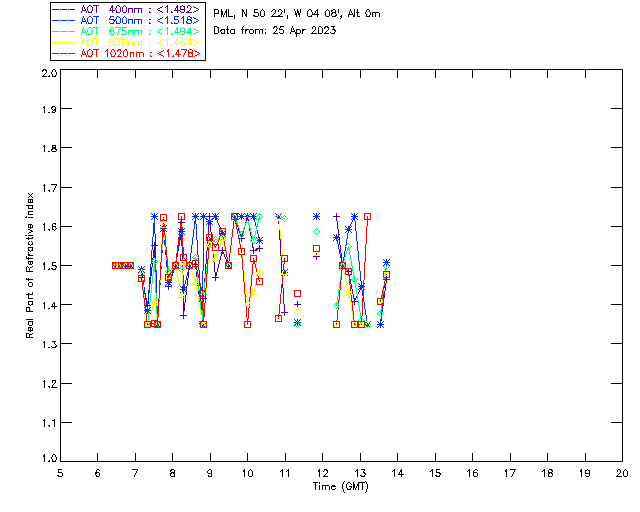Image resolution: width=640 pixels, height=512 pixels.
Task: Click the AOT 675nm legend entry
Action: 127,31
